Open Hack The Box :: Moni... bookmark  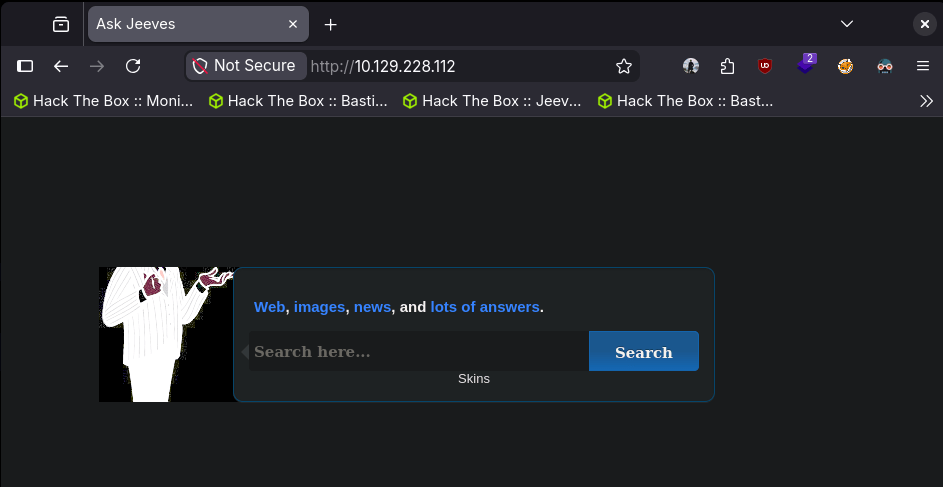103,100
